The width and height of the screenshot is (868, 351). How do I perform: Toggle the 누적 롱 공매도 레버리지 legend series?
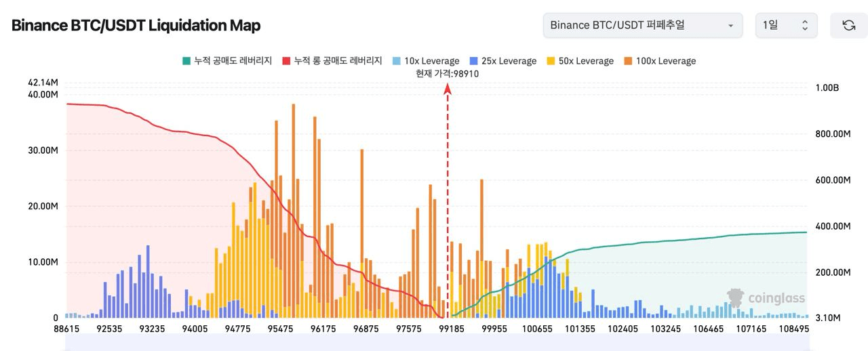[332, 61]
